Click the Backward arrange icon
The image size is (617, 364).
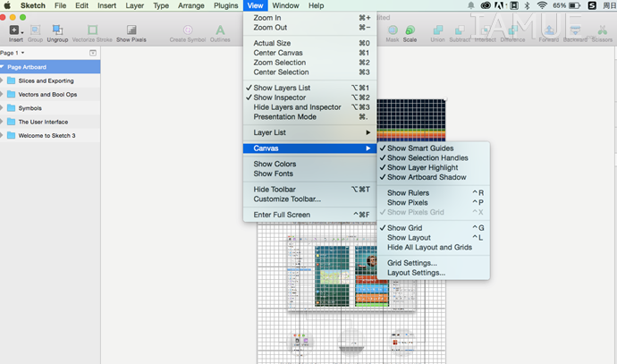click(575, 30)
